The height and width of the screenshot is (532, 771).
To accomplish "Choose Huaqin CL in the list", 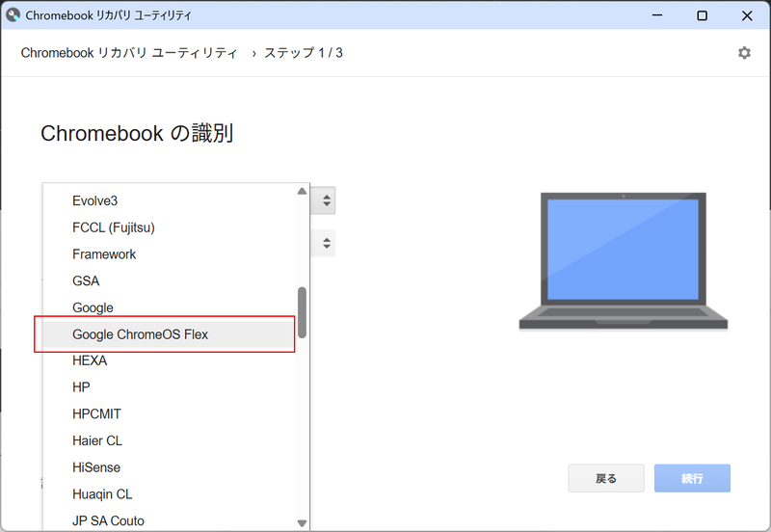I will coord(169,494).
